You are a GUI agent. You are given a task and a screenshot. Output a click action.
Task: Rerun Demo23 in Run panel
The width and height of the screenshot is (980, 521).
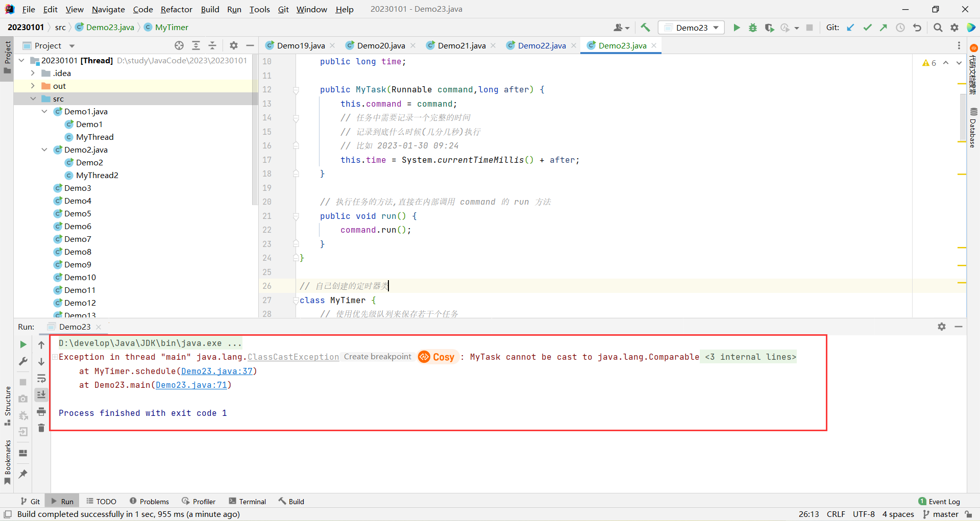(23, 344)
